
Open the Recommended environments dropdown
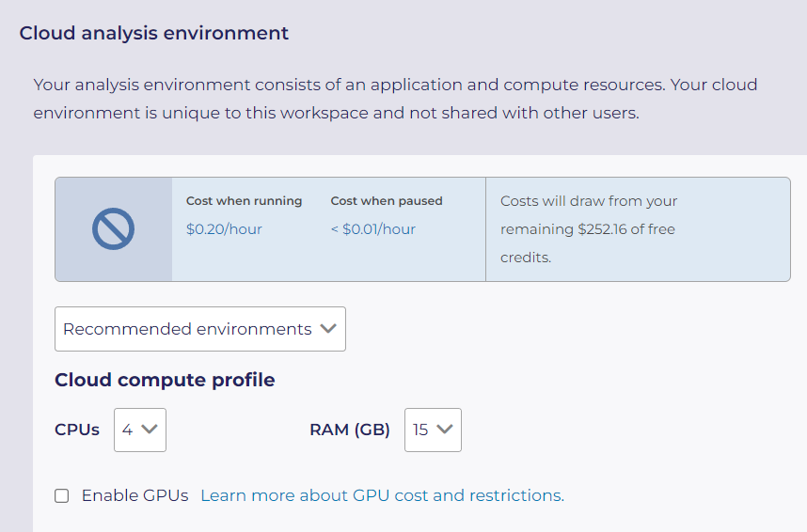[200, 329]
